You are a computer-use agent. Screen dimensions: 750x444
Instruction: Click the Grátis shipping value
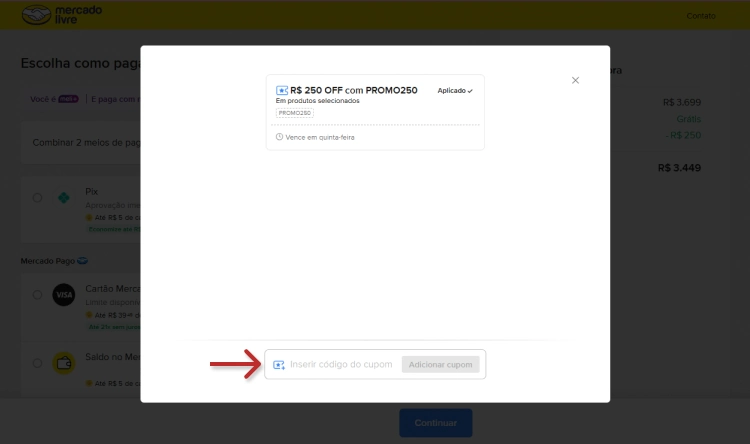[689, 119]
